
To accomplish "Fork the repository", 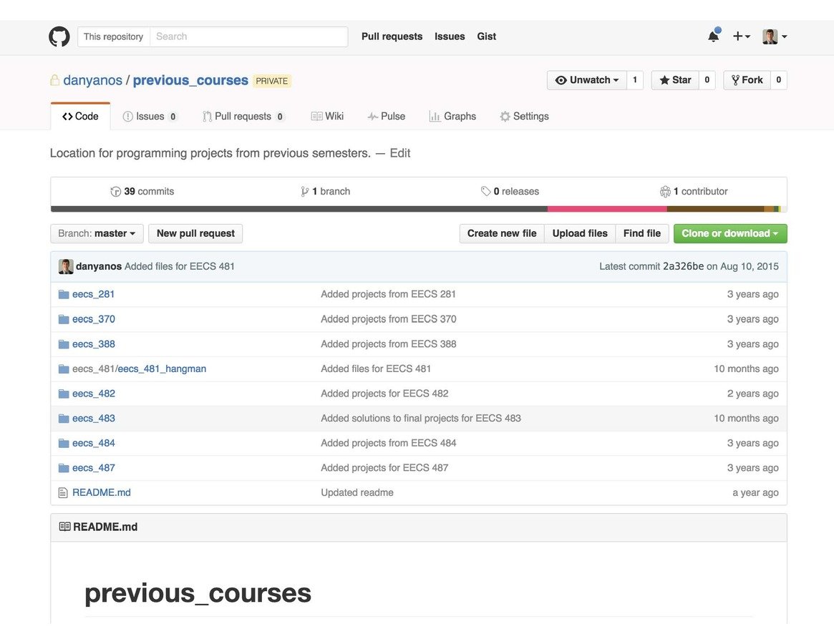I will [747, 79].
